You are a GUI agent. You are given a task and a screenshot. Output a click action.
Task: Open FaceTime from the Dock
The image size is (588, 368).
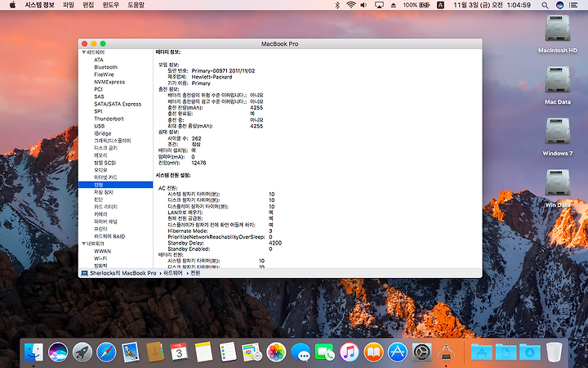coord(325,352)
